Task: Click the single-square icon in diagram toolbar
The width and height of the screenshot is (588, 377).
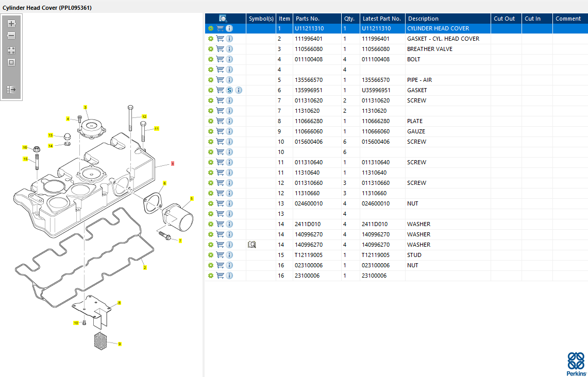Action: click(x=11, y=62)
